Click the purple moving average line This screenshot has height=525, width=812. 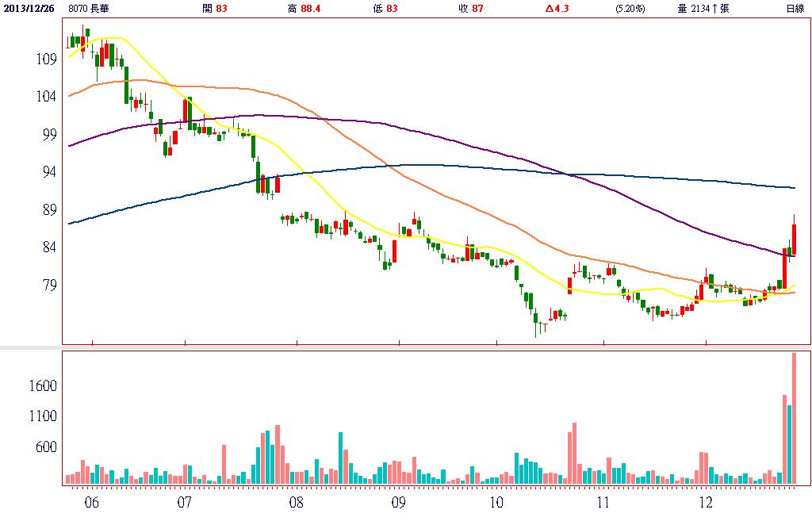pyautogui.click(x=396, y=125)
